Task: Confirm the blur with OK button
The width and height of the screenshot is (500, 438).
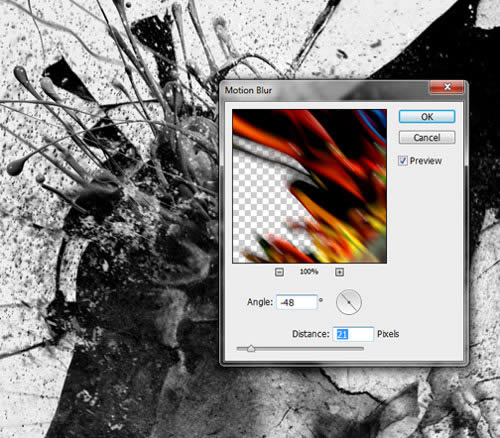Action: click(x=427, y=117)
